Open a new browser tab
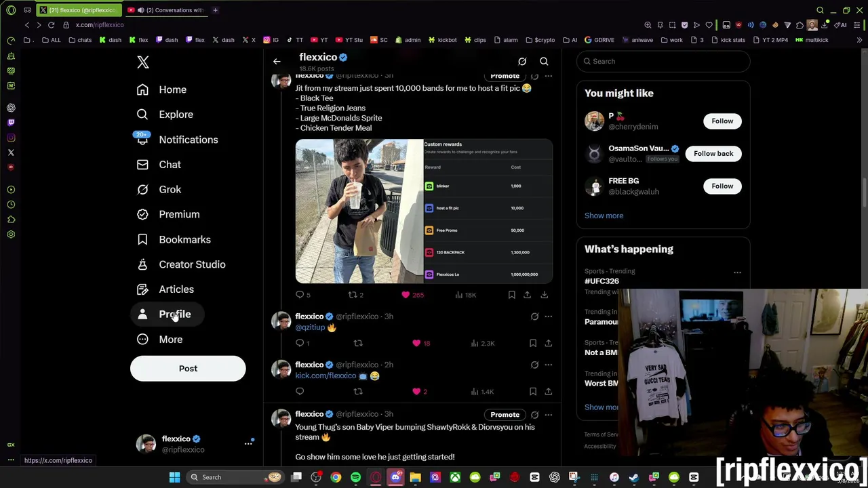Image resolution: width=868 pixels, height=488 pixels. pos(215,10)
